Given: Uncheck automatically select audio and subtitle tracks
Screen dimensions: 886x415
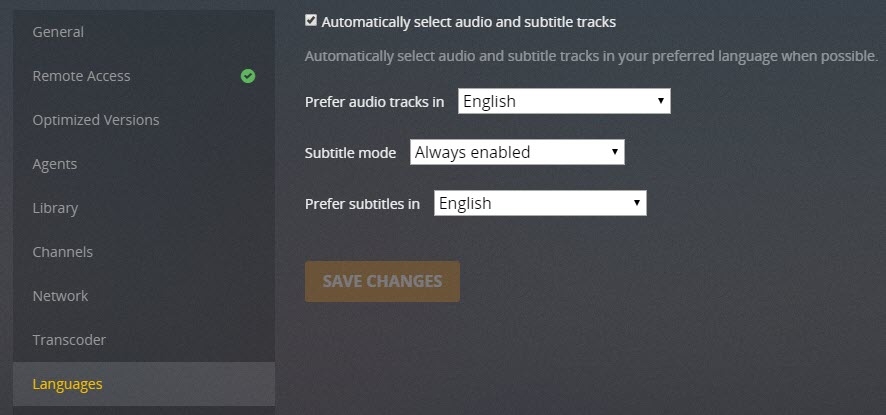Looking at the screenshot, I should coord(311,20).
